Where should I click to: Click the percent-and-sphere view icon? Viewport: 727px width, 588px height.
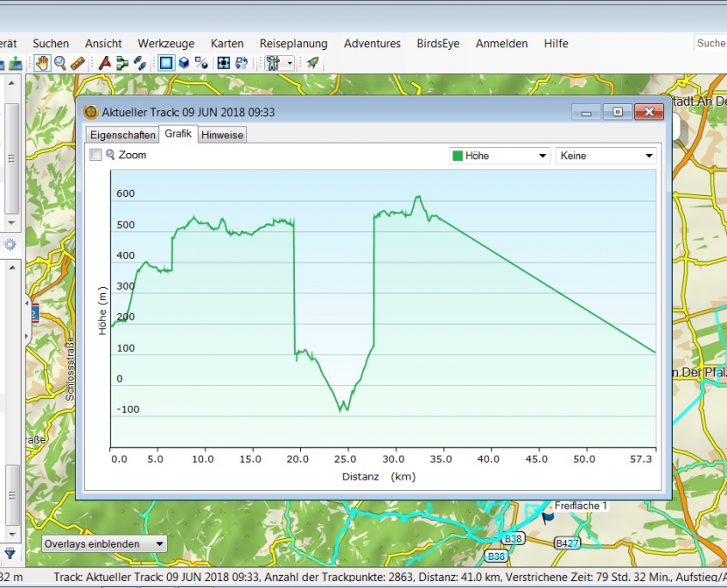tap(201, 63)
